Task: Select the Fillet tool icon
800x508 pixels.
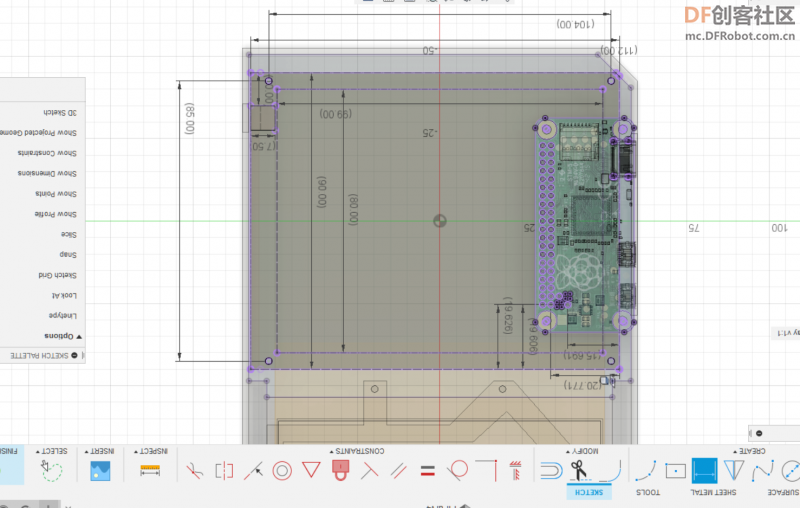Action: pyautogui.click(x=610, y=470)
